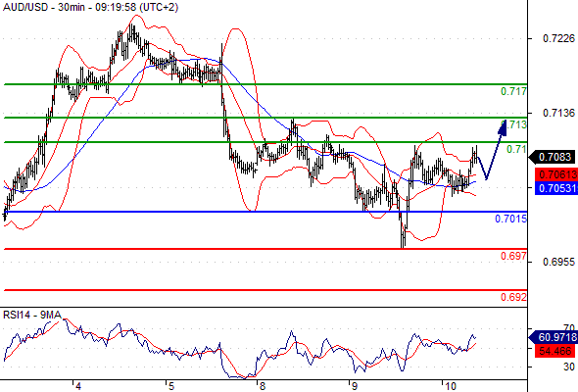Click the RSI 30 level label
The image size is (578, 392).
pos(569,367)
